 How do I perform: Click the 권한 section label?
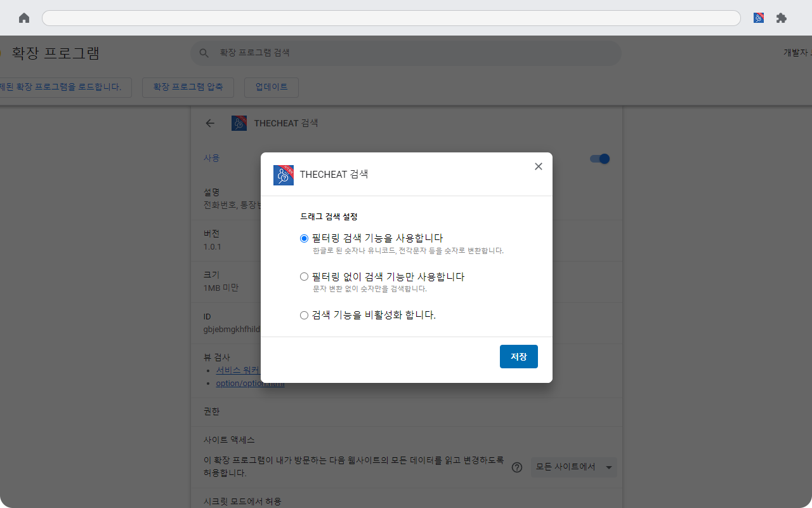point(211,411)
